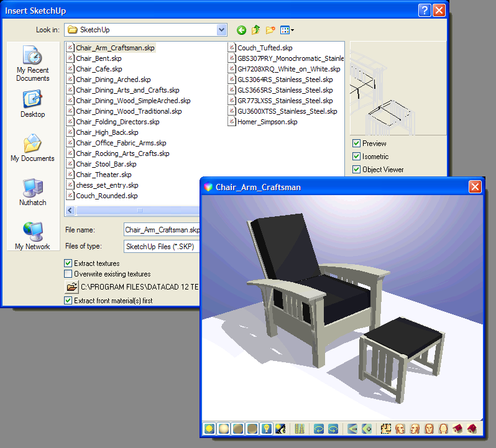Viewport: 496px width, 448px height.
Task: Open My Documents location
Action: (32, 148)
